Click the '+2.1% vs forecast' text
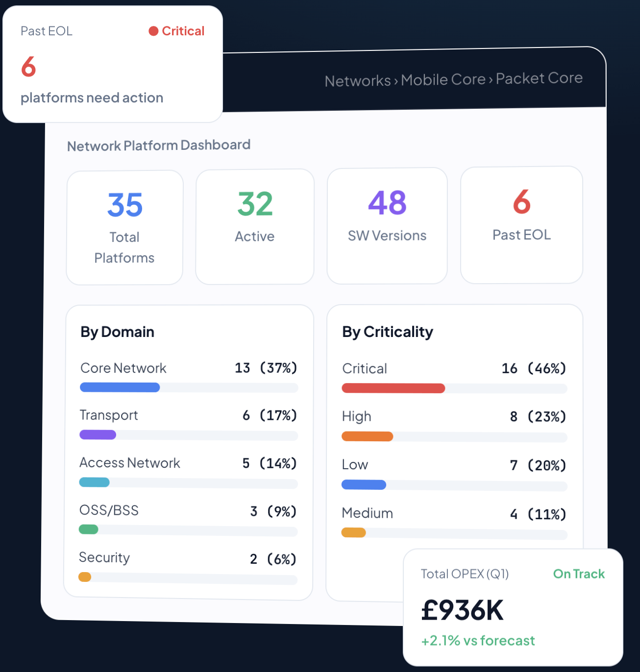The width and height of the screenshot is (640, 672). pos(478,641)
